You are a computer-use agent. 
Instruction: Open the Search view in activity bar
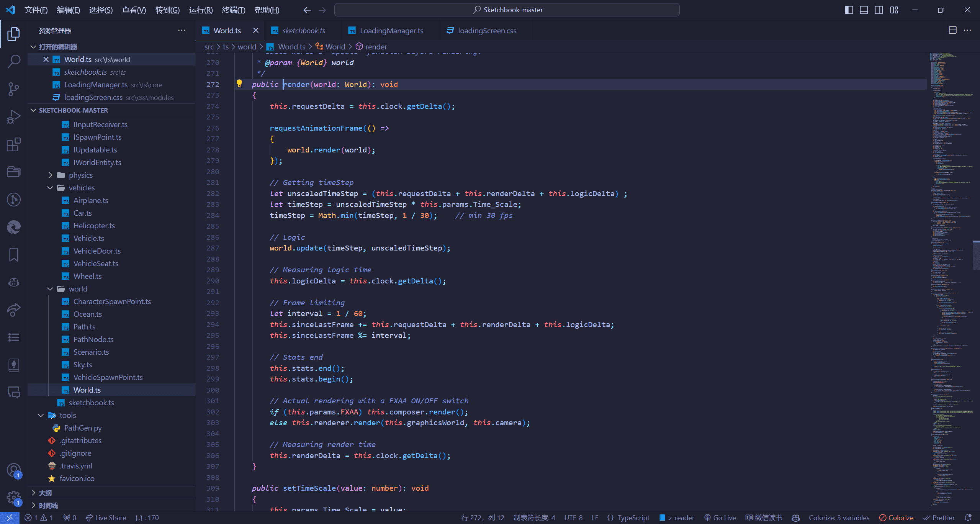[14, 61]
